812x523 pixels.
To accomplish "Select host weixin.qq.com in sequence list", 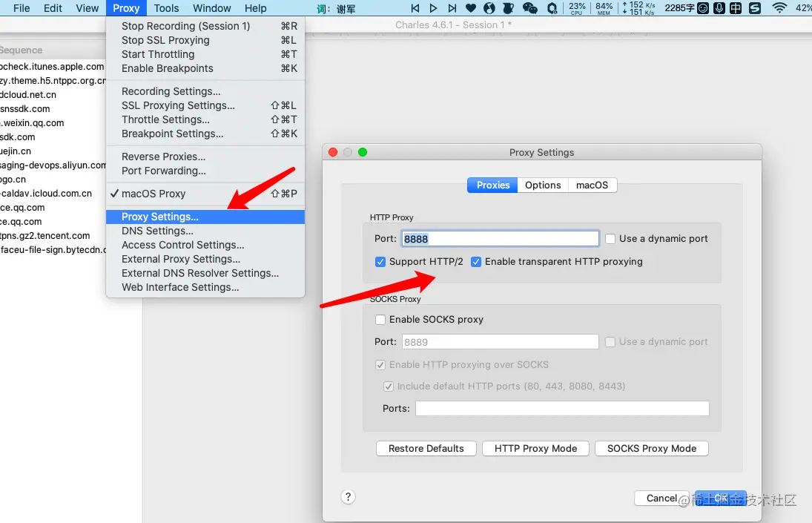I will (32, 122).
